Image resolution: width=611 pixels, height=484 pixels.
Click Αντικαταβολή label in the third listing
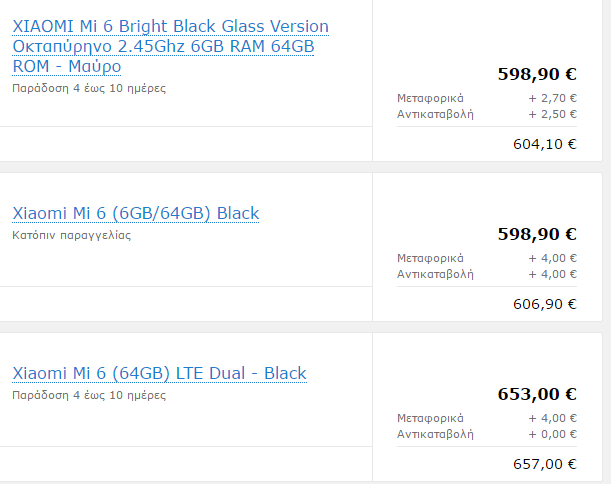435,434
